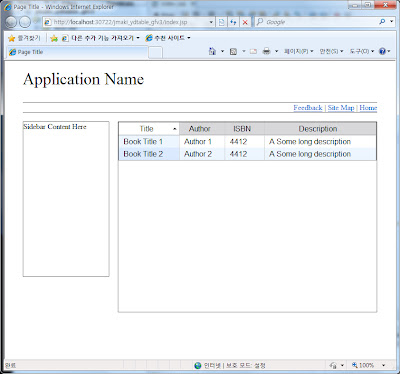Click ISBN 4412 in Book Title 1 row
This screenshot has height=374, width=400.
[244, 142]
